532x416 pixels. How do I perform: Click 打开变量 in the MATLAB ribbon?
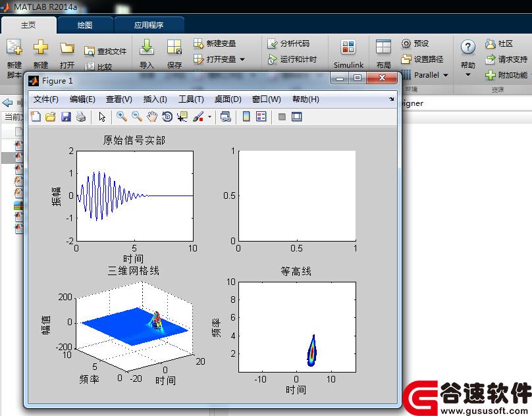pyautogui.click(x=215, y=59)
